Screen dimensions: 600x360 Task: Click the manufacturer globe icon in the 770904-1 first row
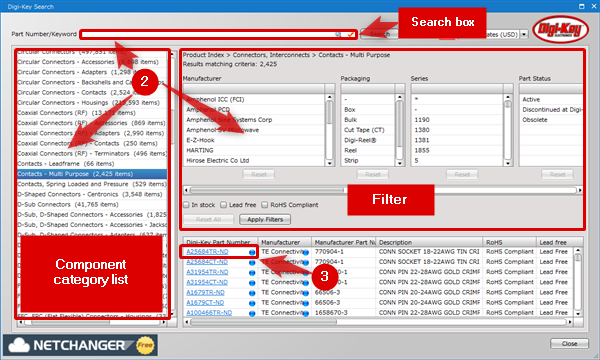[305, 252]
